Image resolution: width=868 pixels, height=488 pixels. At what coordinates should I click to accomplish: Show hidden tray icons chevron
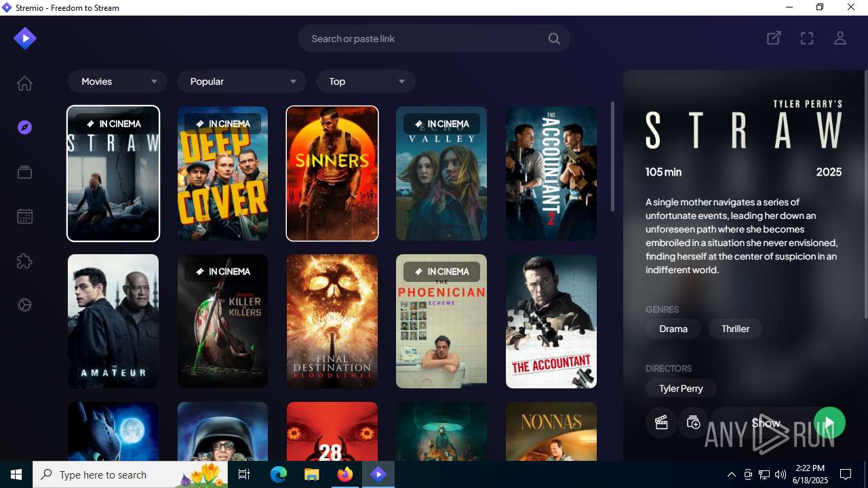[731, 474]
